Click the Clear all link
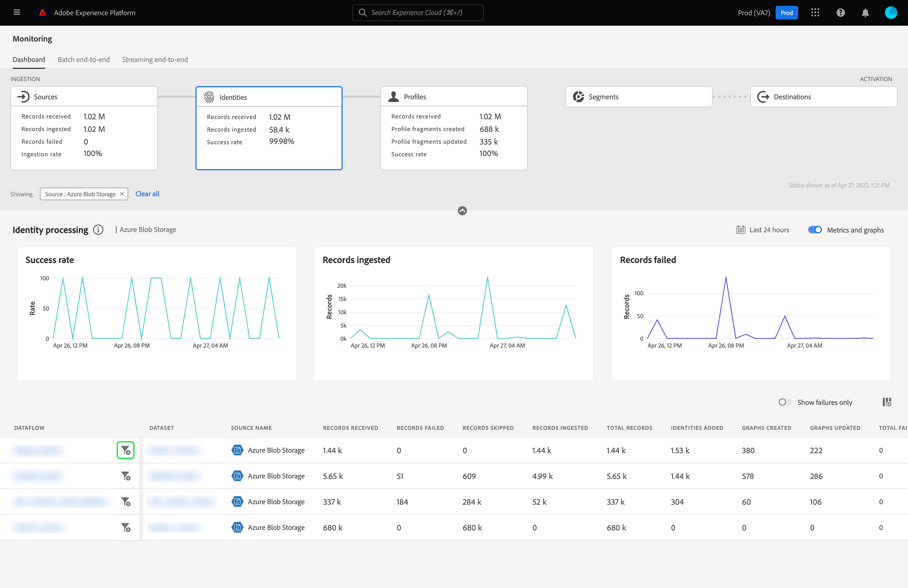The image size is (908, 588). click(x=147, y=194)
